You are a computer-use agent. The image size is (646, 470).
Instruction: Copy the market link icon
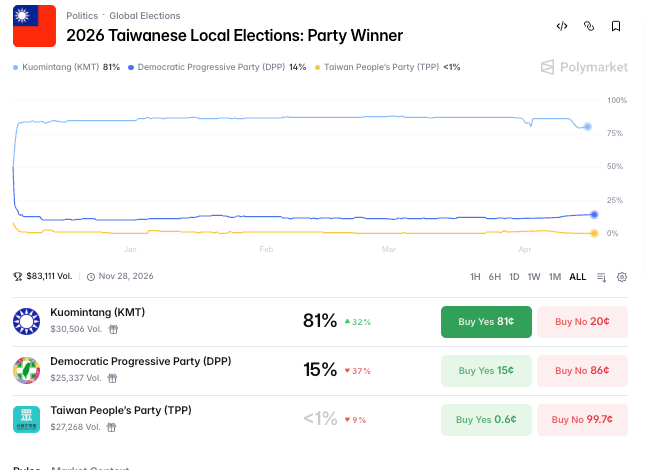pyautogui.click(x=589, y=26)
